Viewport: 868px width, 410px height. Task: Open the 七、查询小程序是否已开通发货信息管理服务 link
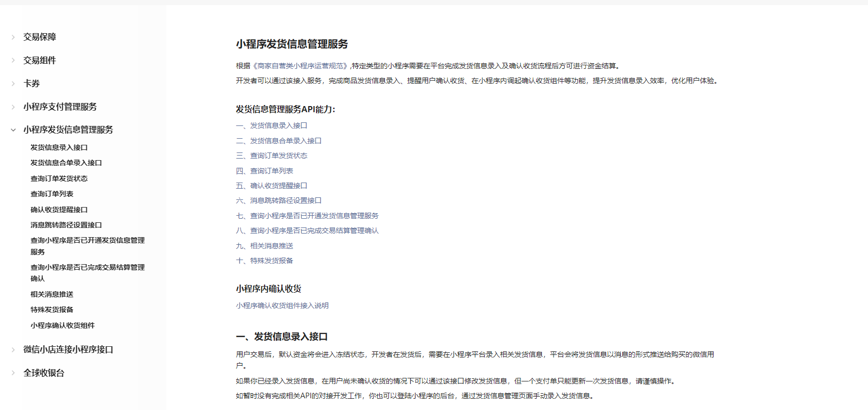(x=307, y=216)
